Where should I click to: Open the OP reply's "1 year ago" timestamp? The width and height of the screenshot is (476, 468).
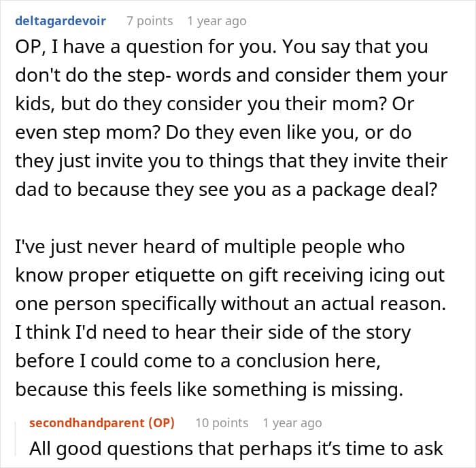point(292,422)
